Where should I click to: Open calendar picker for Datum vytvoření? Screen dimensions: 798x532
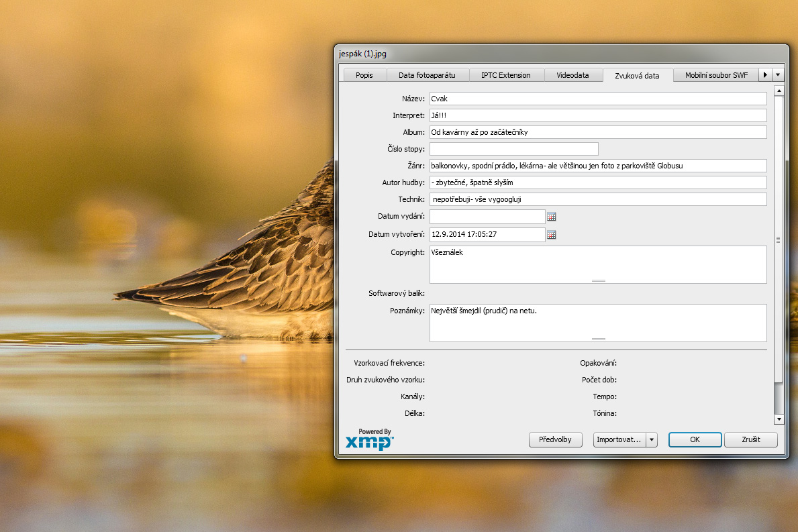[x=552, y=235]
